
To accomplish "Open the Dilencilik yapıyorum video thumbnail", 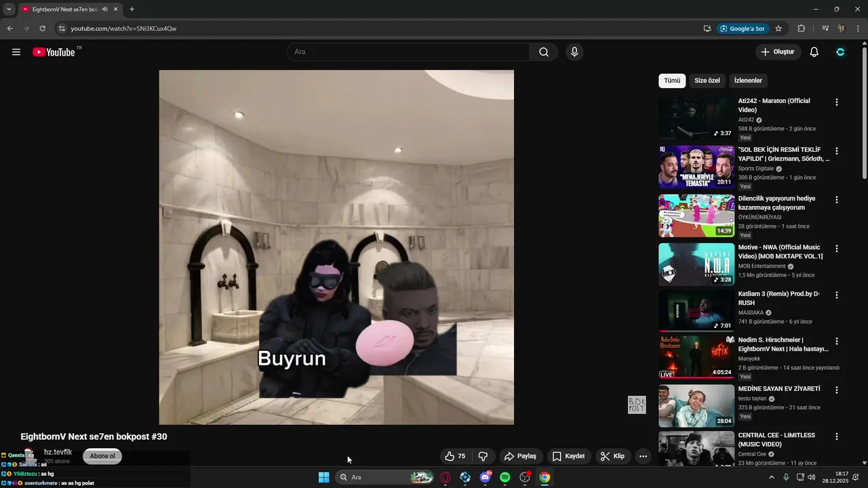I will 696,216.
